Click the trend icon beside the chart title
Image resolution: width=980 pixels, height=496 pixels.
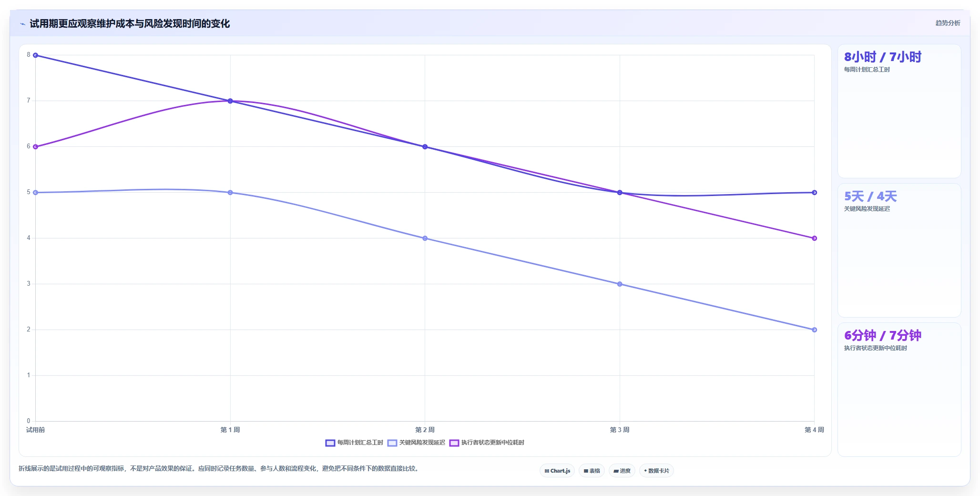[x=22, y=23]
